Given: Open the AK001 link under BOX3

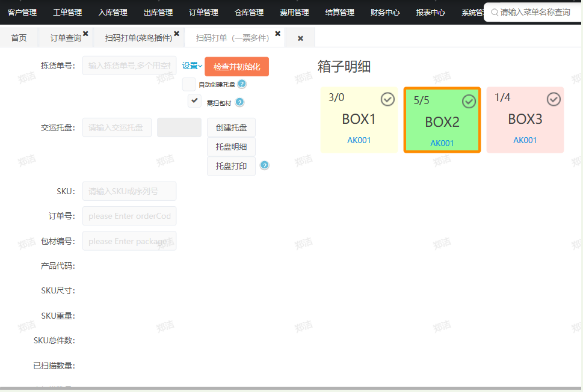Looking at the screenshot, I should click(525, 140).
